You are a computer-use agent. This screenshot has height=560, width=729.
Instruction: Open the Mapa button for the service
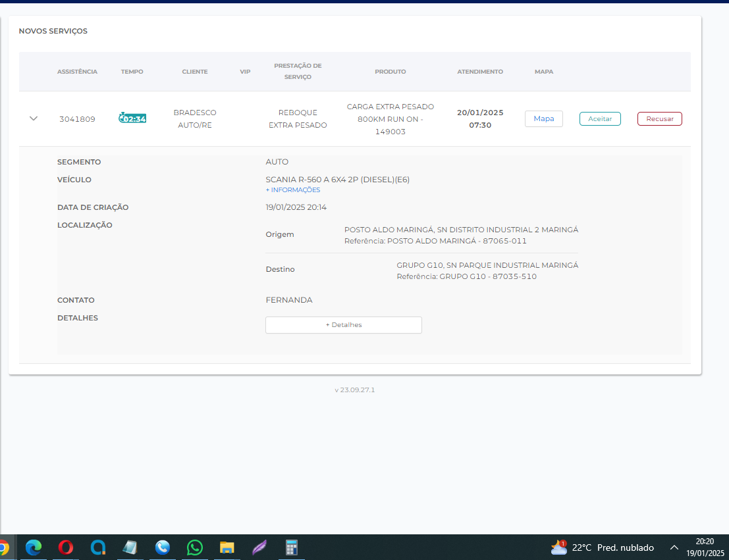[543, 118]
